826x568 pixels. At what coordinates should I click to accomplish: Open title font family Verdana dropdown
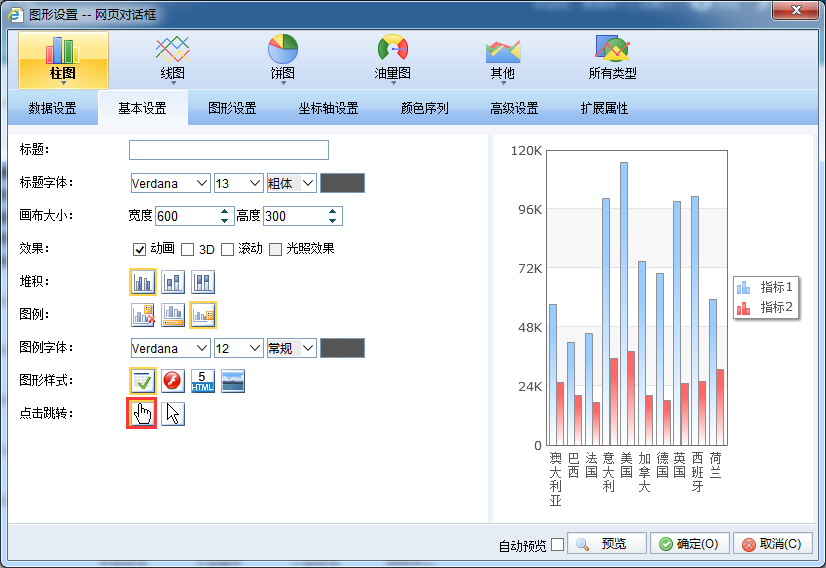pyautogui.click(x=170, y=183)
